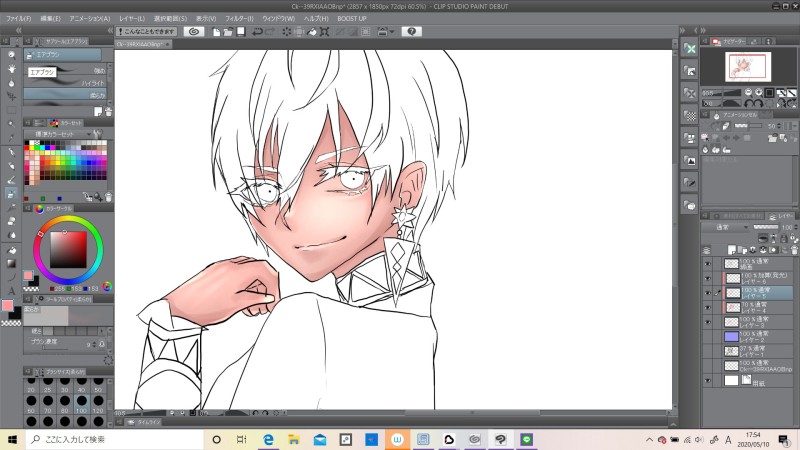
Task: Open the help question mark button
Action: [412, 32]
